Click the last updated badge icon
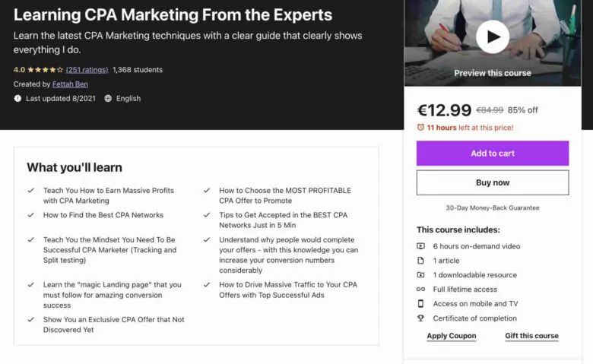The height and width of the screenshot is (364, 593). click(x=17, y=99)
